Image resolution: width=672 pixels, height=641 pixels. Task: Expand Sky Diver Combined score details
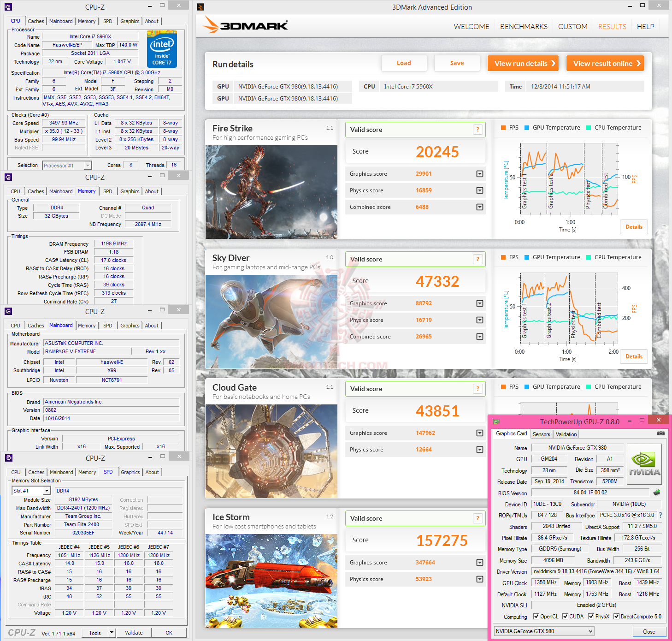click(480, 337)
